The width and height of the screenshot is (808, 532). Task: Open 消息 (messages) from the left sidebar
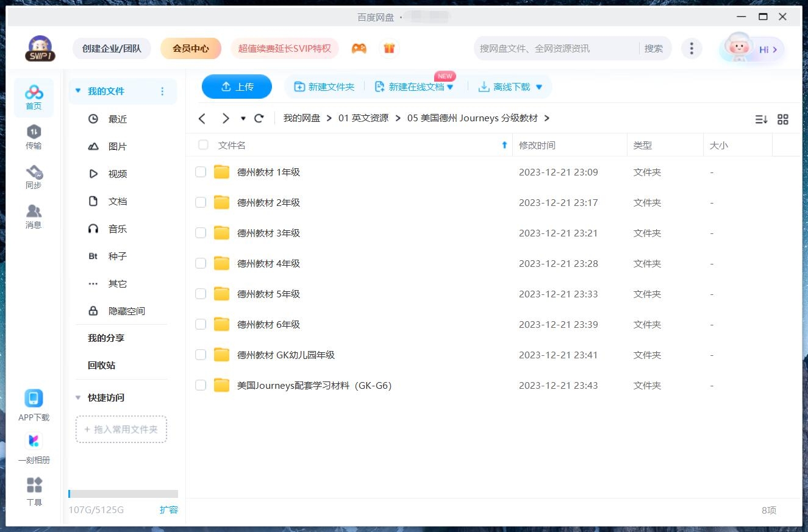[34, 216]
